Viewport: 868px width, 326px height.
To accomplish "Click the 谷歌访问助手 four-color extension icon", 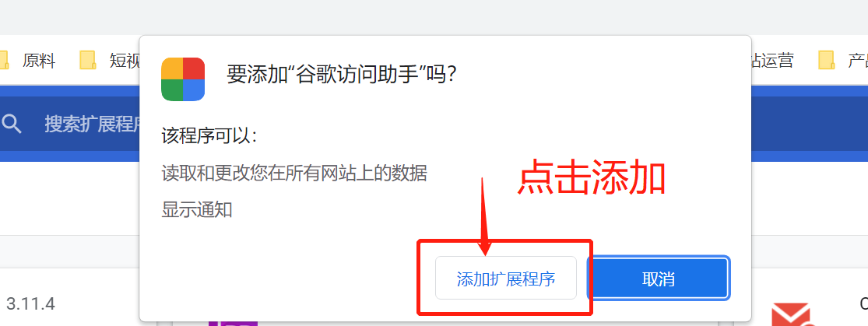I will pyautogui.click(x=183, y=79).
